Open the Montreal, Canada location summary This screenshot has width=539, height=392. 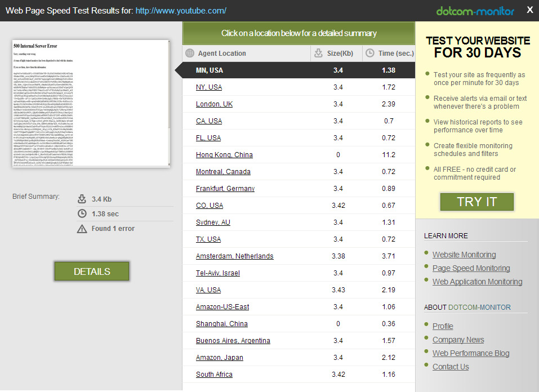click(223, 172)
